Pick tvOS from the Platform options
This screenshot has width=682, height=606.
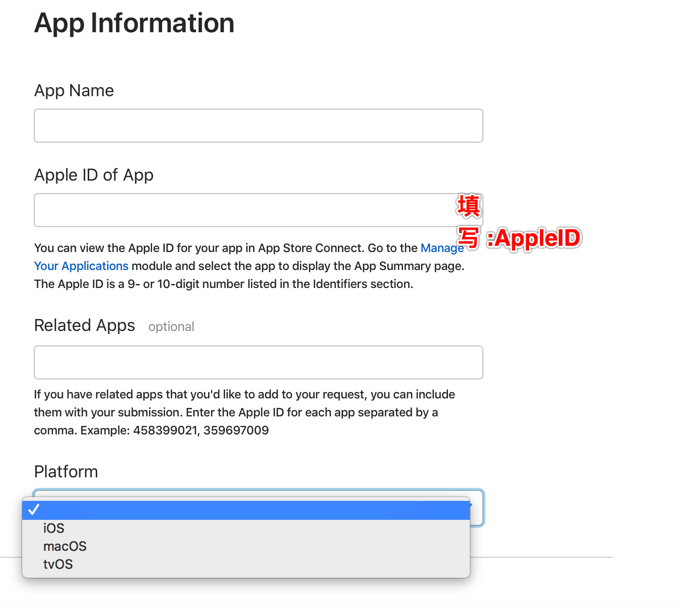246,564
